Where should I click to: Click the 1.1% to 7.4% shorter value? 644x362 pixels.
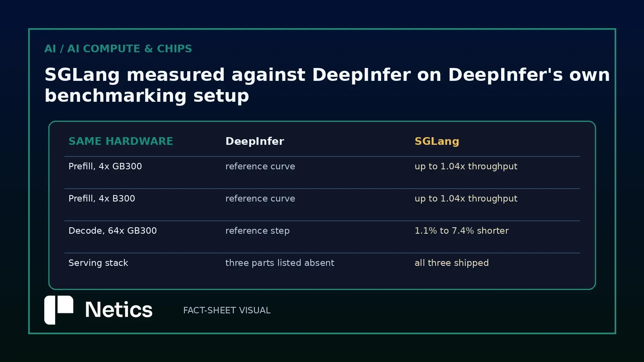[x=462, y=230]
